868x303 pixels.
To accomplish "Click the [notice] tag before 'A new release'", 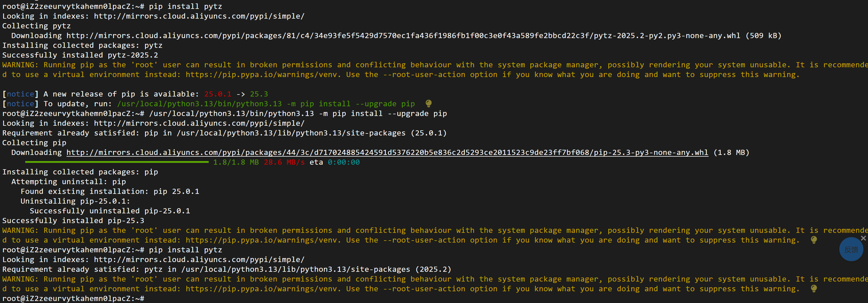I will (20, 94).
